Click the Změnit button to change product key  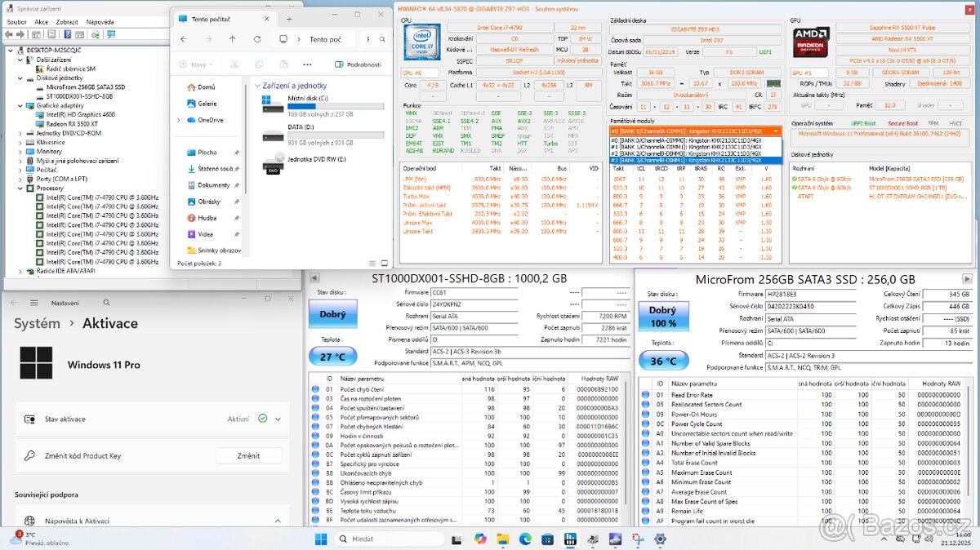[249, 455]
